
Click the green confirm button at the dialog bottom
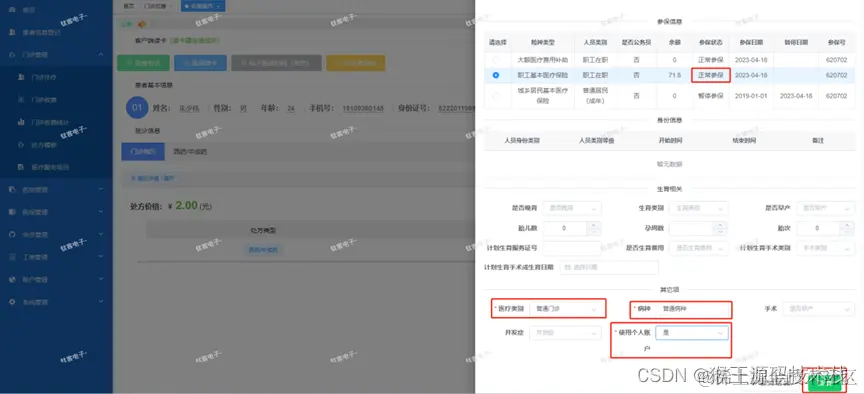825,384
